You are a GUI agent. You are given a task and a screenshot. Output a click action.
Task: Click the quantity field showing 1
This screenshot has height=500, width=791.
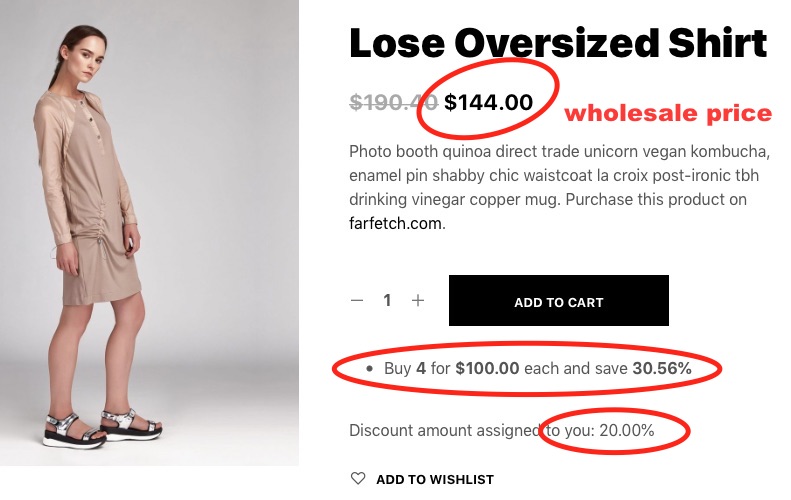[387, 300]
